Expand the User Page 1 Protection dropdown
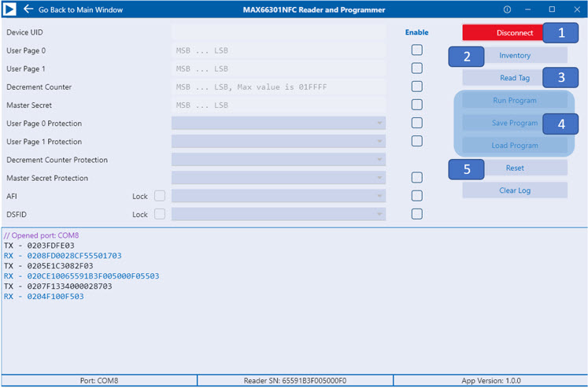The image size is (588, 388). point(279,142)
